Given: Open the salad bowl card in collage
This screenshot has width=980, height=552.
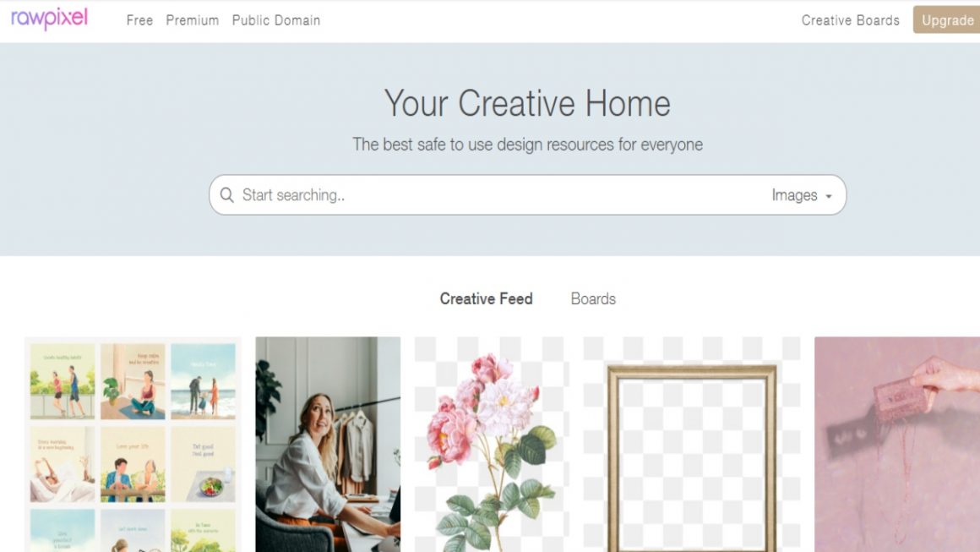Looking at the screenshot, I should pos(203,464).
